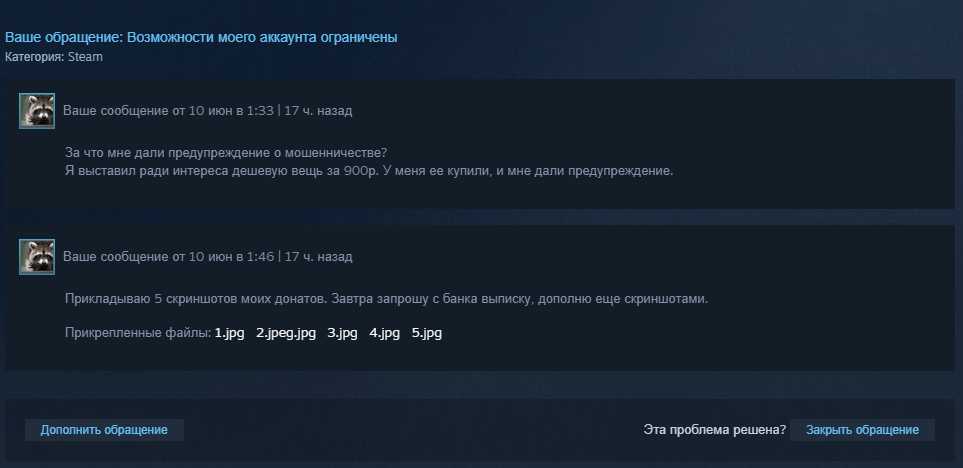The image size is (963, 468).
Task: Click 17 ч. назад on the second message
Action: [x=318, y=257]
